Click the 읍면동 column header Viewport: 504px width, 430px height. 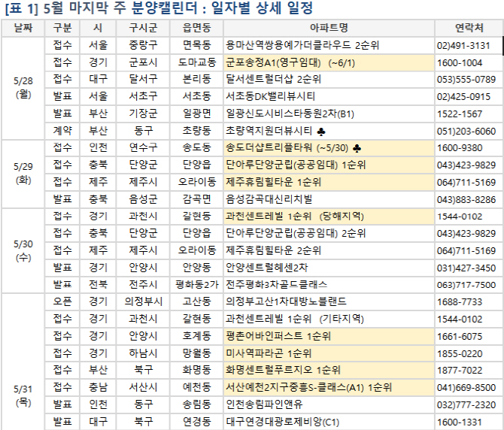point(197,28)
